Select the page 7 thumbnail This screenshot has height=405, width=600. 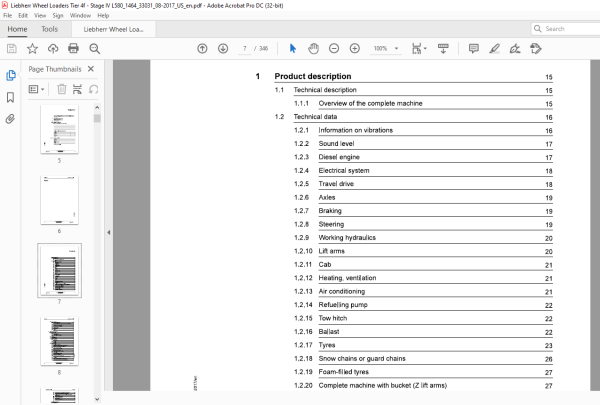[59, 270]
